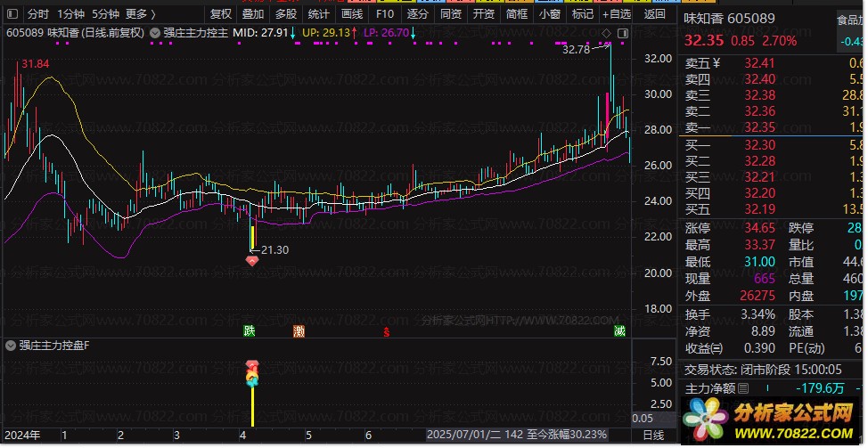The height and width of the screenshot is (448, 868).
Task: Click the 21.30 low price label
Action: coord(274,250)
